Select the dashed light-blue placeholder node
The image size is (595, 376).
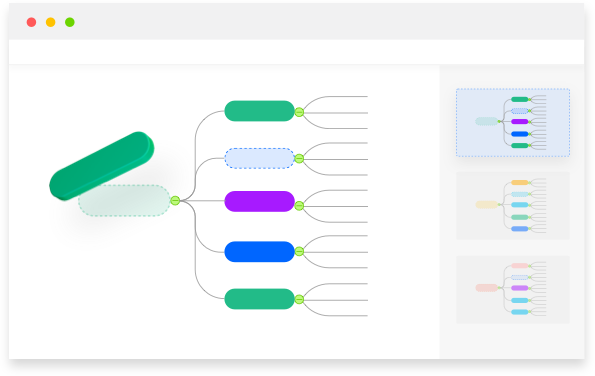pyautogui.click(x=260, y=158)
